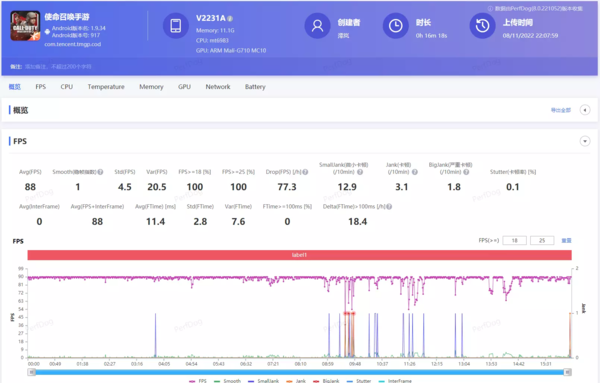Toggle the InterFrame series in chart legend
Screen dimensions: 600x383
pos(395,381)
